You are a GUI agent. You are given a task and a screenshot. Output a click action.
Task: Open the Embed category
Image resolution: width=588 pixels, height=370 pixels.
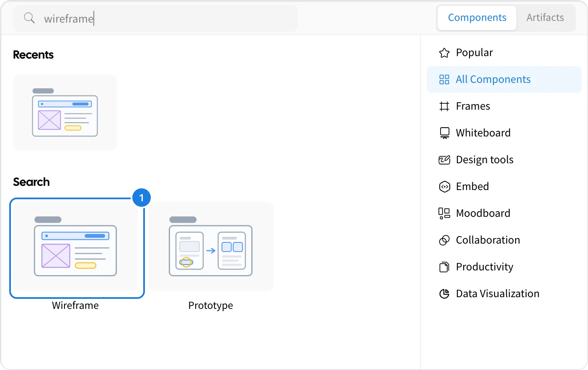coord(504,187)
